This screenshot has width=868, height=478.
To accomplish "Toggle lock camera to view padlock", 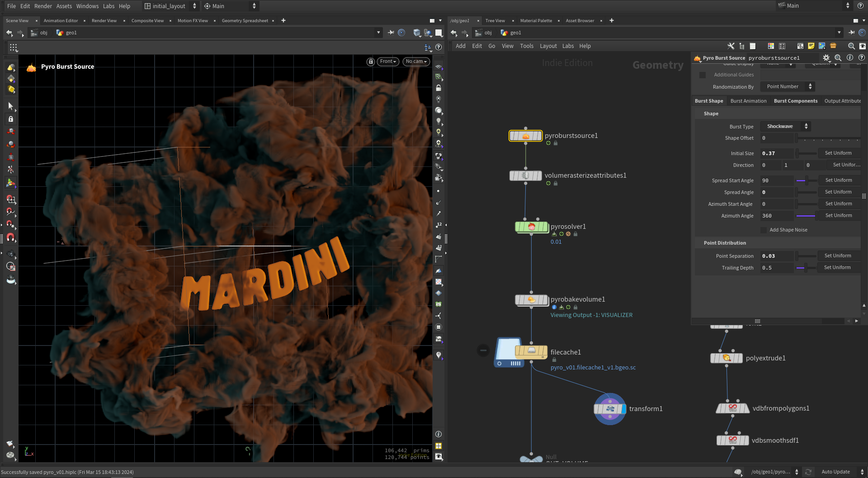I will click(439, 88).
